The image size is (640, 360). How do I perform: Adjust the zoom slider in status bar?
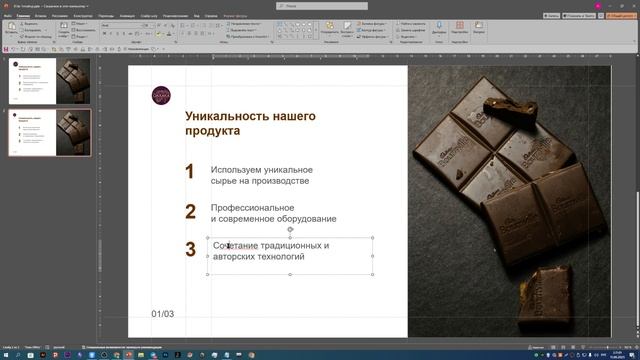coord(607,347)
